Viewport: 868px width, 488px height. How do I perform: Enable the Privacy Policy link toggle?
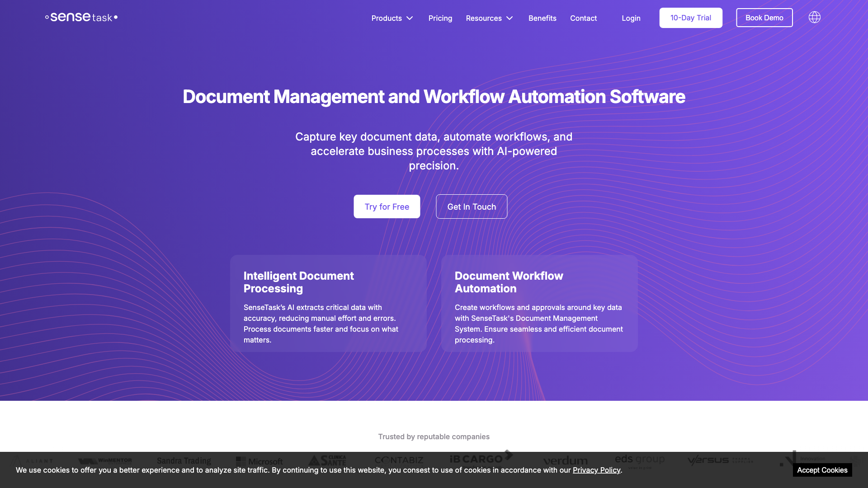tap(596, 471)
